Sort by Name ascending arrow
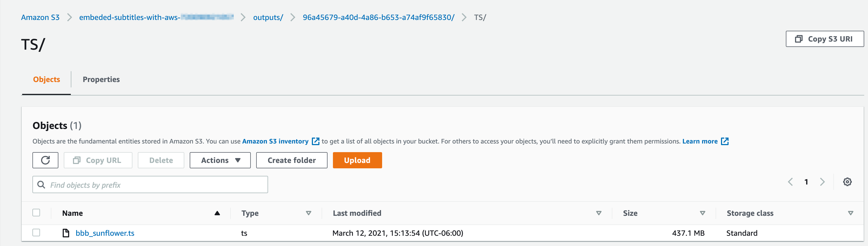 217,213
